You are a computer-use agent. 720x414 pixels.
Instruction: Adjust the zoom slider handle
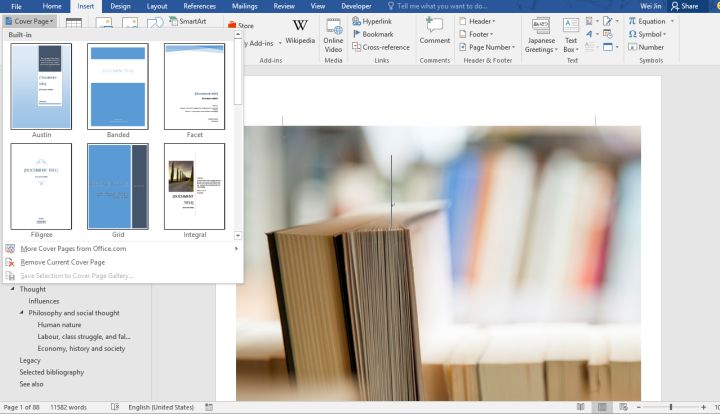pyautogui.click(x=671, y=407)
